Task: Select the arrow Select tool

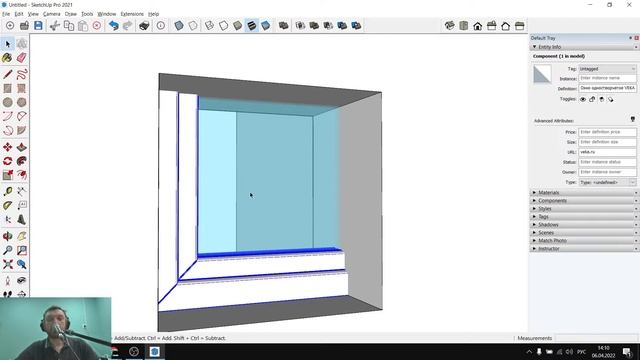Action: (8, 44)
